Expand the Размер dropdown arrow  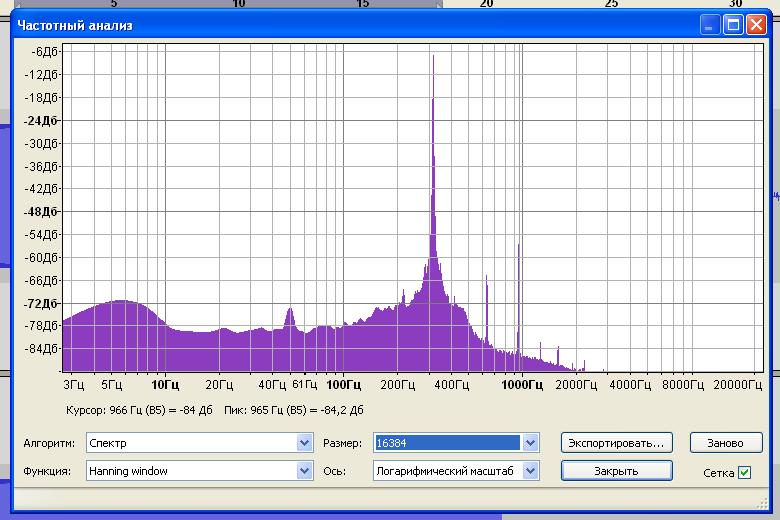coord(531,442)
